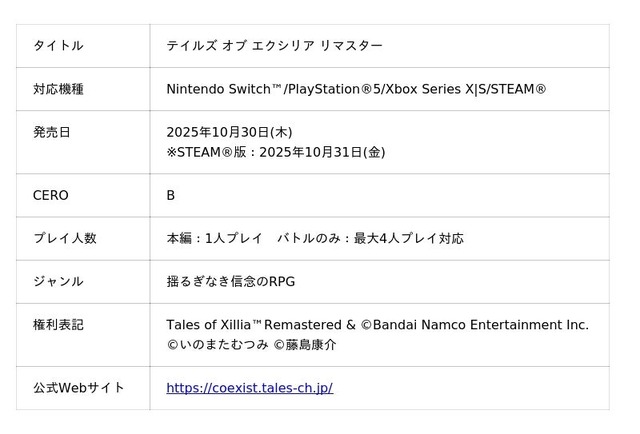Viewport: 640px width, 434px height.
Task: Click the ジャンル label cell
Action: point(58,281)
